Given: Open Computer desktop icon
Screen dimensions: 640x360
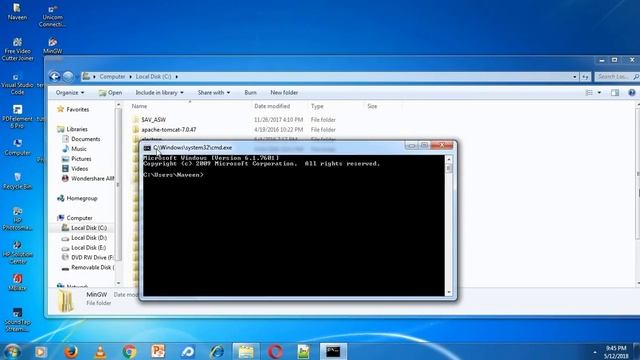Looking at the screenshot, I should click(17, 147).
